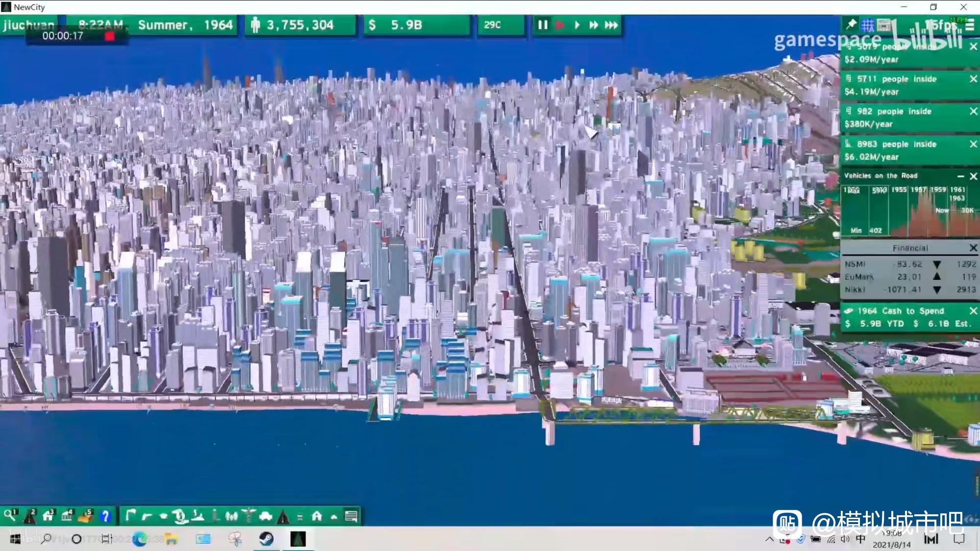Minimize the Vehicles on the Road chart
Screen dimensions: 980x551
[960, 176]
